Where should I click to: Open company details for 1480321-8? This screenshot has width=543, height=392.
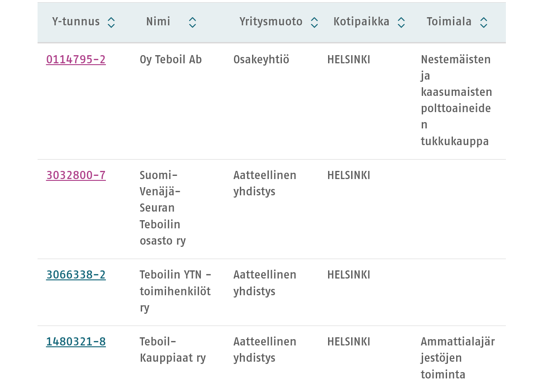tap(76, 342)
